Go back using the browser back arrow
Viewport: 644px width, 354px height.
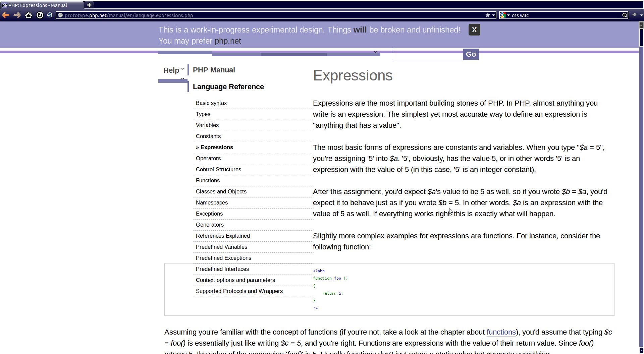(x=6, y=15)
